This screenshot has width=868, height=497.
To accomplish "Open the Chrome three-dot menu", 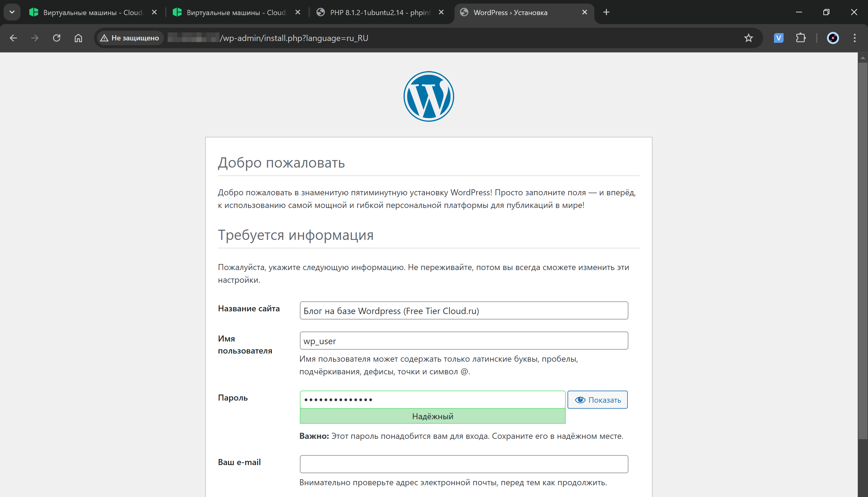I will [855, 38].
